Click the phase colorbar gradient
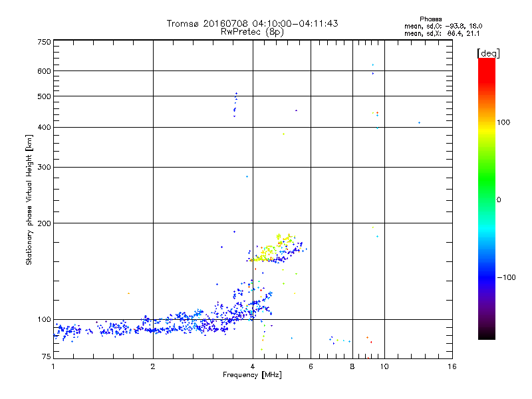Viewport: 532px width, 399px height. coord(487,198)
